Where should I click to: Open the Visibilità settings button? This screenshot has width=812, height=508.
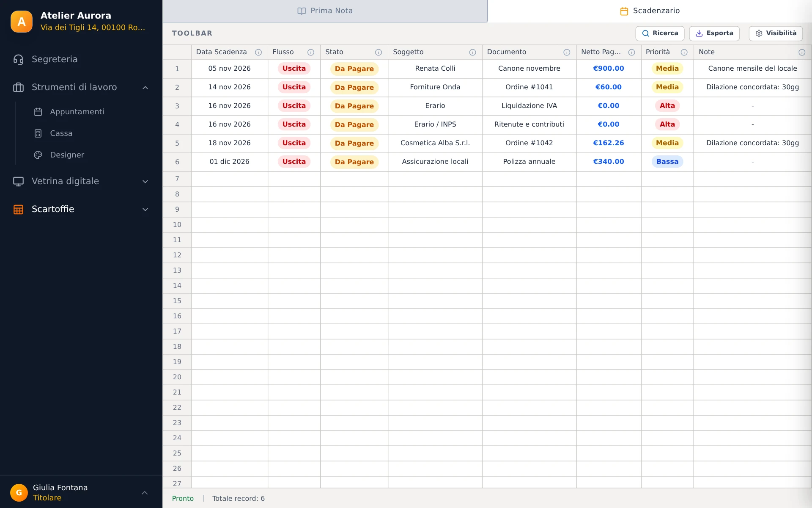pyautogui.click(x=776, y=33)
